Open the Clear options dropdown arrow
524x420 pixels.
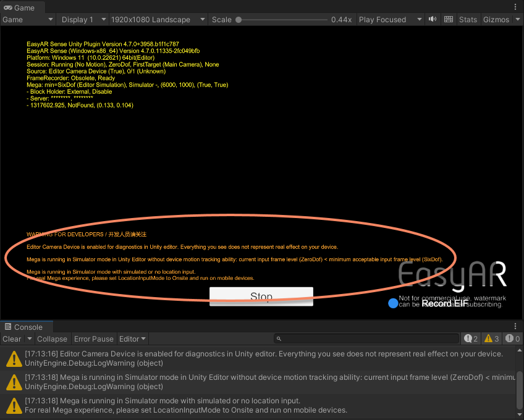coord(30,339)
